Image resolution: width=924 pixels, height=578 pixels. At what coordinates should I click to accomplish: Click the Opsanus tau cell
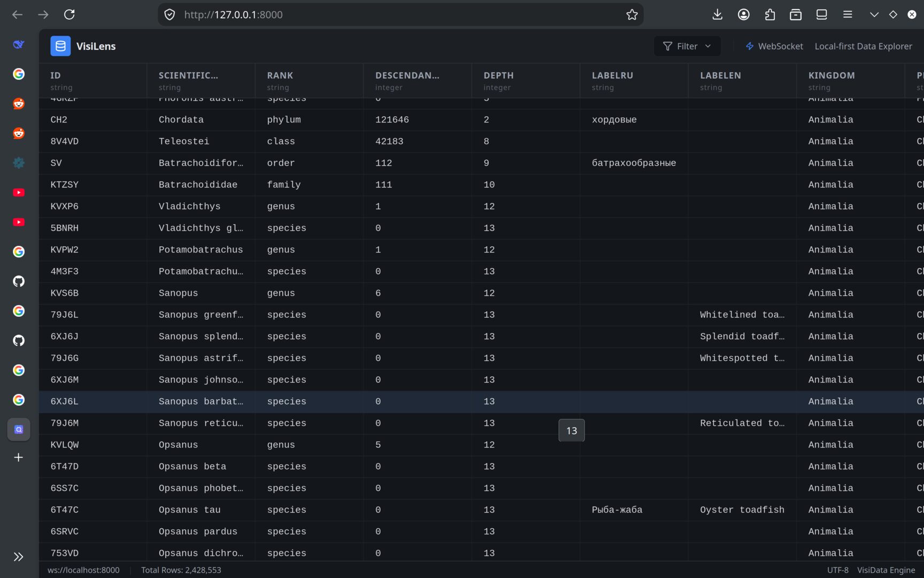(x=201, y=510)
